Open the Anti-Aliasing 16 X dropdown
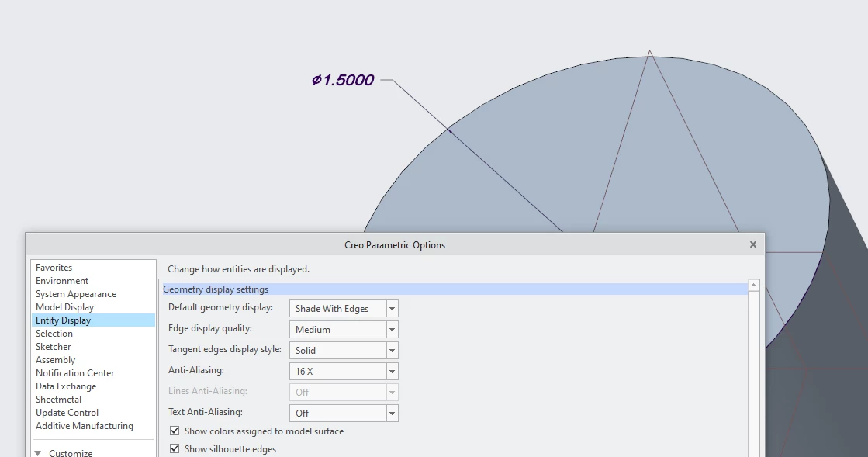This screenshot has width=868, height=457. coord(392,371)
